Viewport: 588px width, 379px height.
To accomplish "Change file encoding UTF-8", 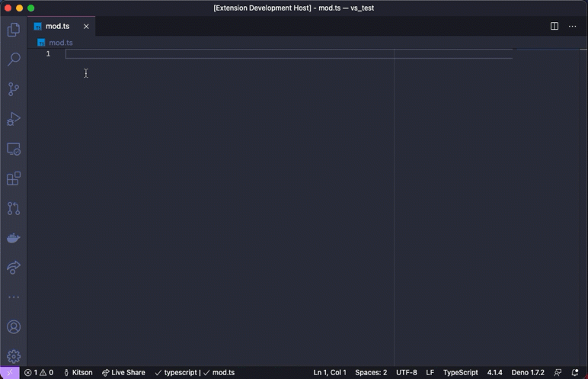I will [x=407, y=373].
